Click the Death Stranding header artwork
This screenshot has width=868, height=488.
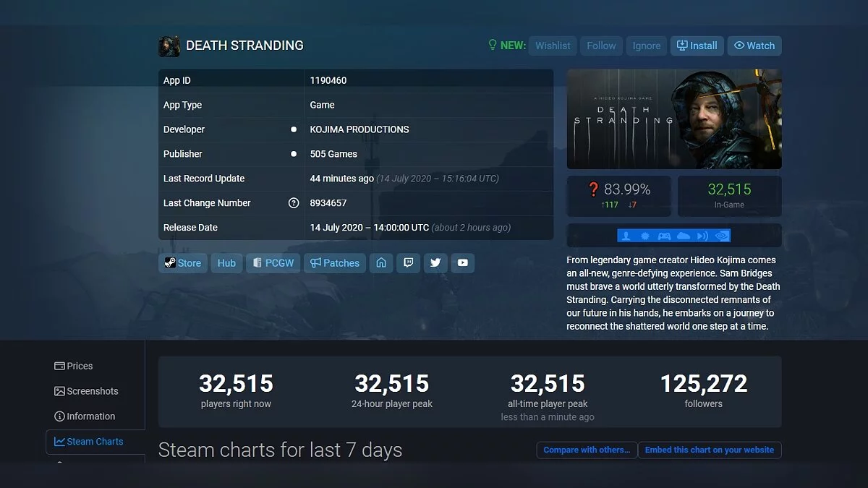(x=674, y=119)
